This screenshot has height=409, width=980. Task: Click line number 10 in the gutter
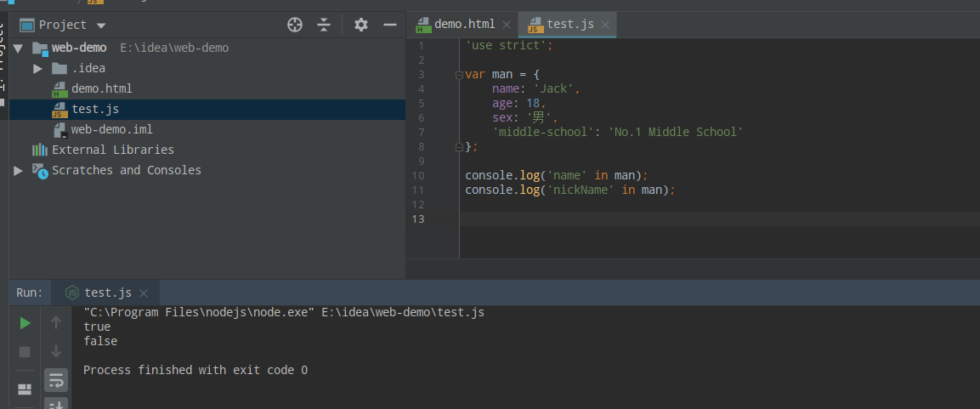click(418, 176)
